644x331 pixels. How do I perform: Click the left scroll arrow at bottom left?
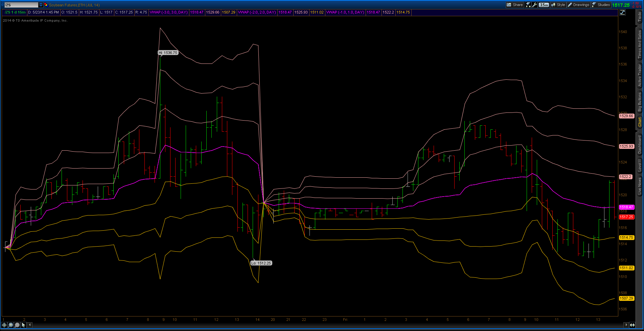(30, 325)
